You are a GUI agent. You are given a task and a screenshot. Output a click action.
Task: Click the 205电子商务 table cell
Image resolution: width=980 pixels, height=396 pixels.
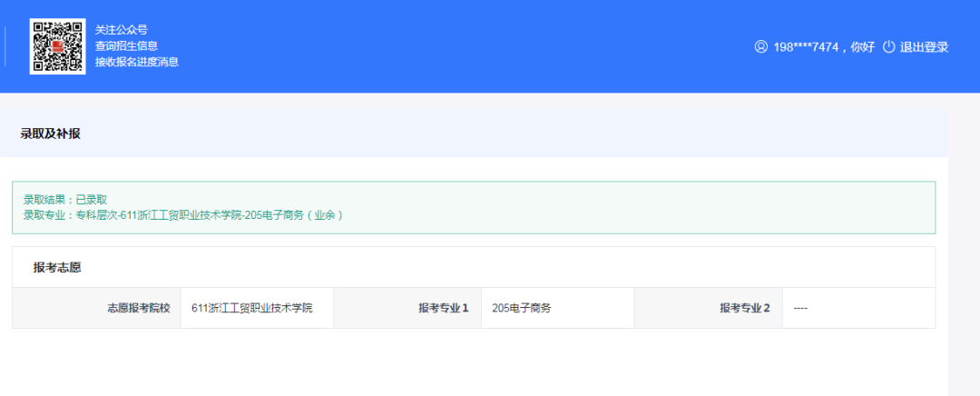[x=557, y=308]
